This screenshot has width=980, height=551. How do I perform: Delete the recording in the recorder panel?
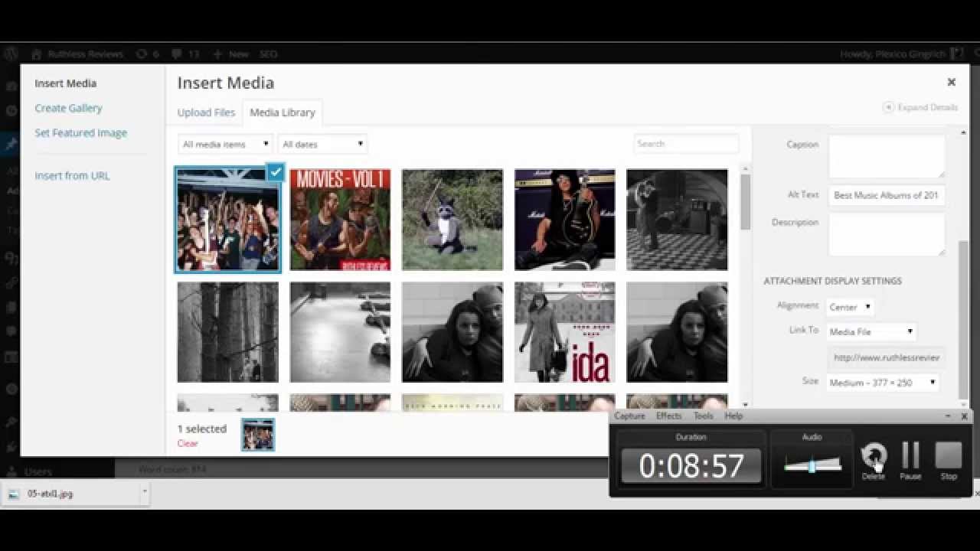point(874,461)
